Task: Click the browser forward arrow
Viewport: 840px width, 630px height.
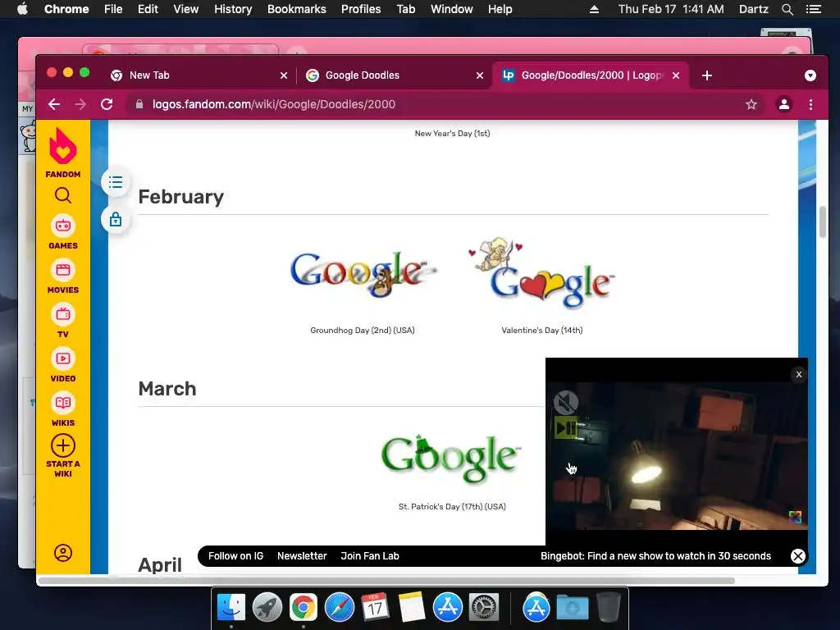Action: point(80,104)
